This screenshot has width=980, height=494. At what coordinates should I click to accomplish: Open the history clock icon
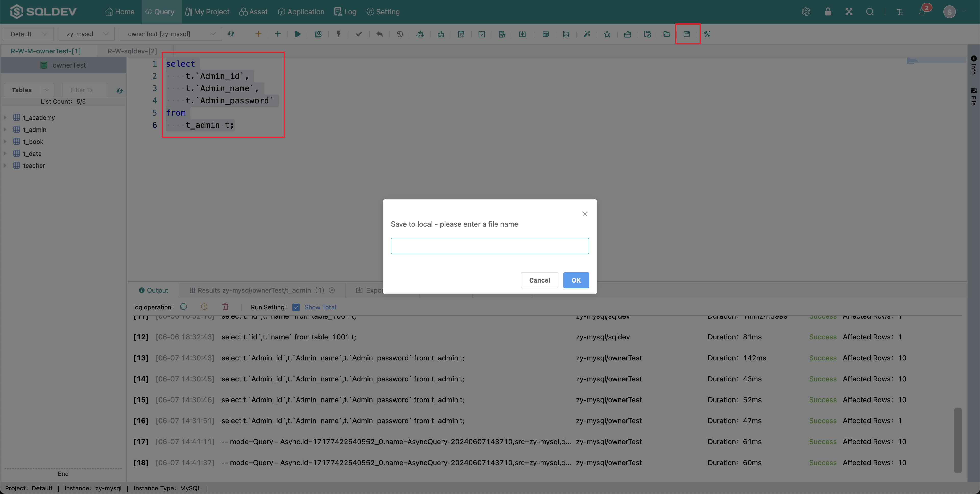tap(399, 34)
